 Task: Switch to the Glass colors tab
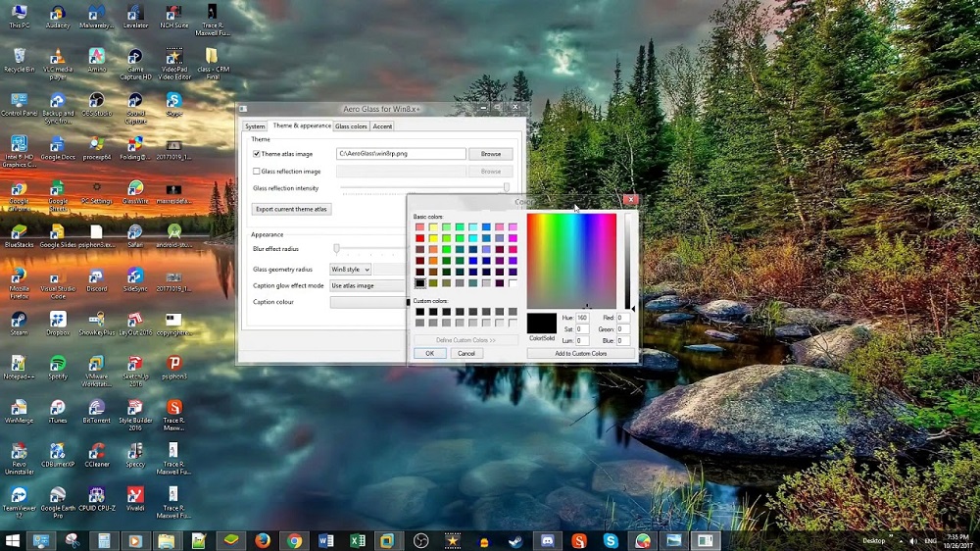pos(351,126)
